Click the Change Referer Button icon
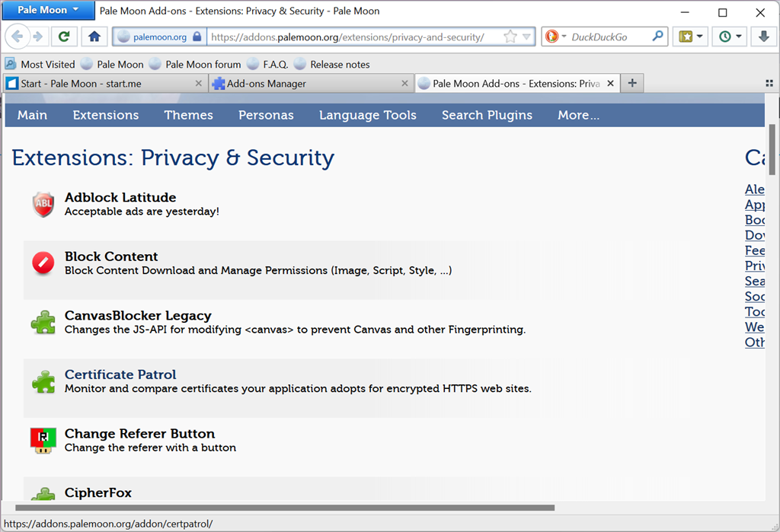Image resolution: width=780 pixels, height=532 pixels. pos(43,441)
